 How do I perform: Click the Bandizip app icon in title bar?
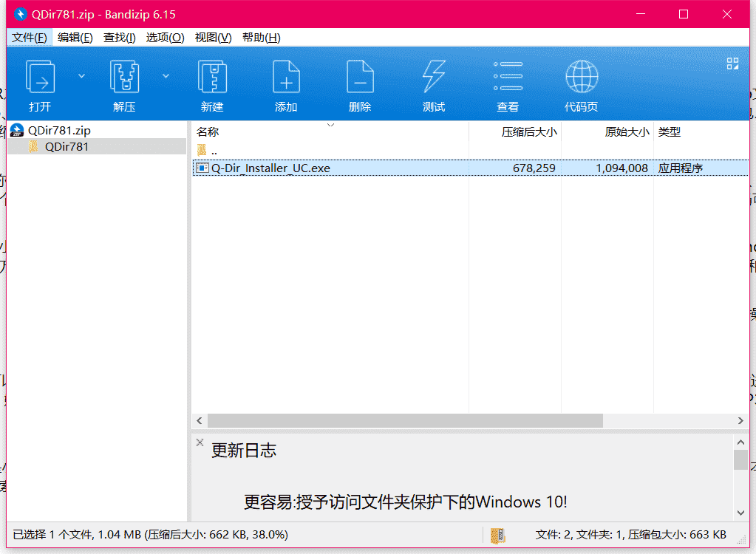tap(20, 14)
